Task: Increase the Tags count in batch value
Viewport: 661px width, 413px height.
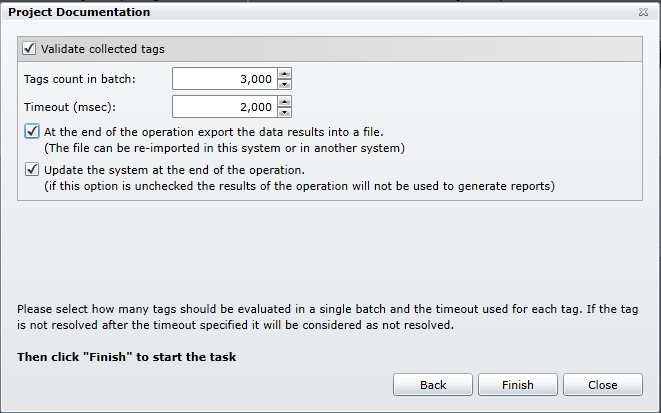Action: [x=285, y=73]
